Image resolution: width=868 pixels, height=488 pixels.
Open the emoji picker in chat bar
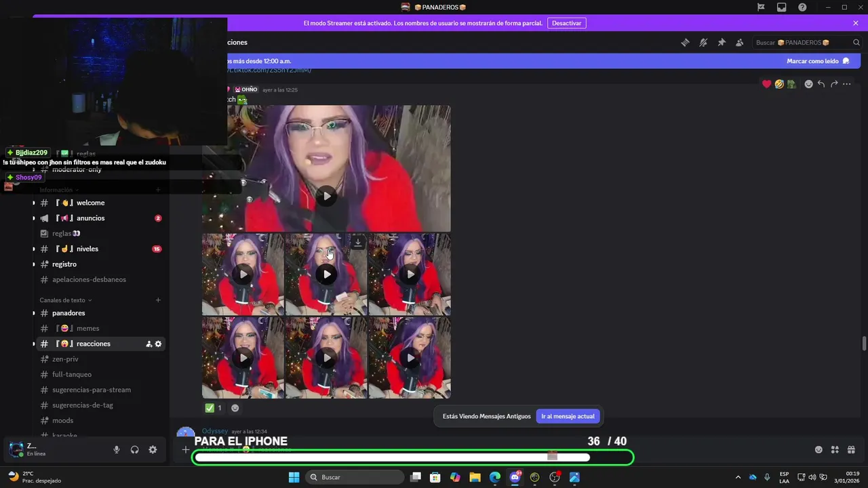click(x=818, y=449)
